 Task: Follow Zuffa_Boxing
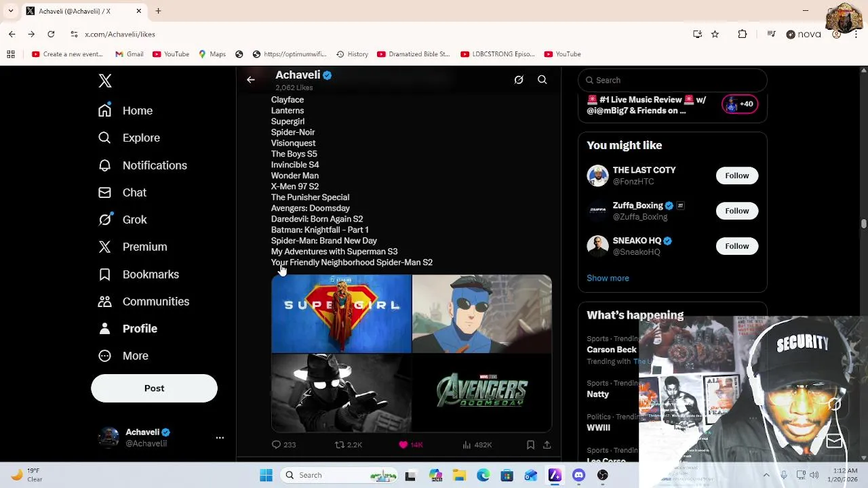[737, 211]
